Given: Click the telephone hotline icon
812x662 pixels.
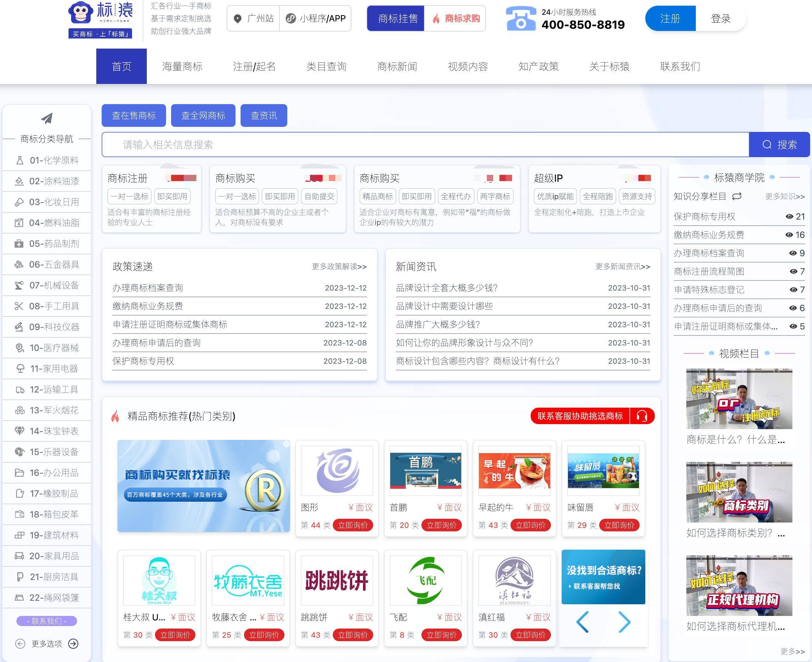Looking at the screenshot, I should point(522,18).
